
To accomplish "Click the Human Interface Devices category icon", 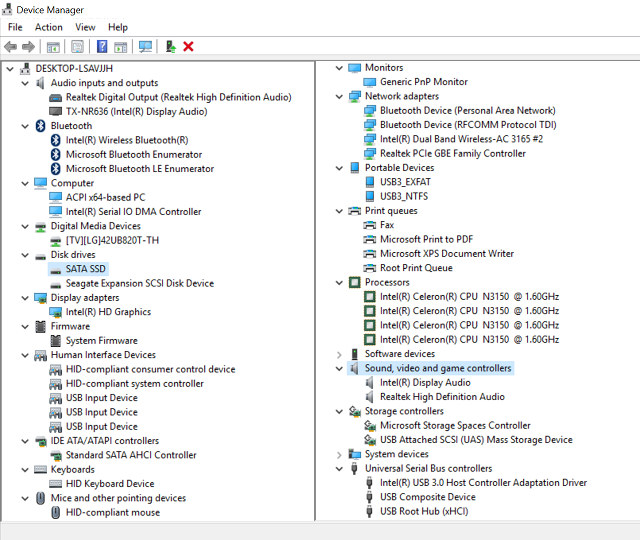I will coord(40,355).
